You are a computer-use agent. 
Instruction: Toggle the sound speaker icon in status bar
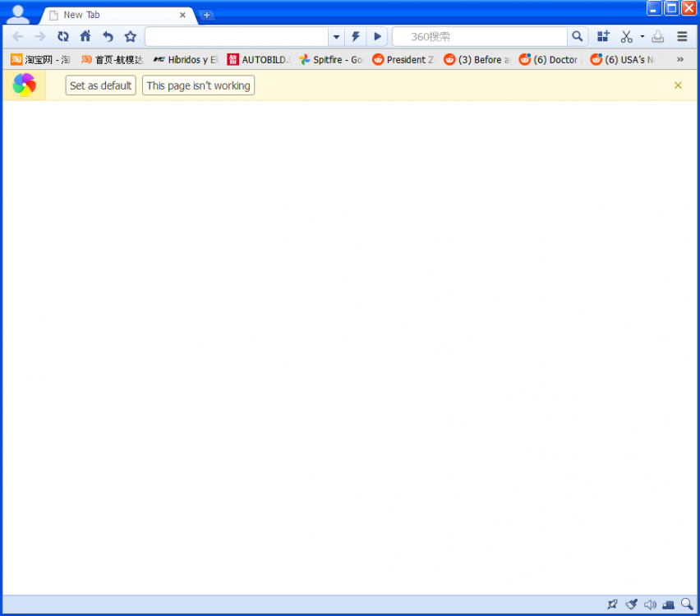650,605
